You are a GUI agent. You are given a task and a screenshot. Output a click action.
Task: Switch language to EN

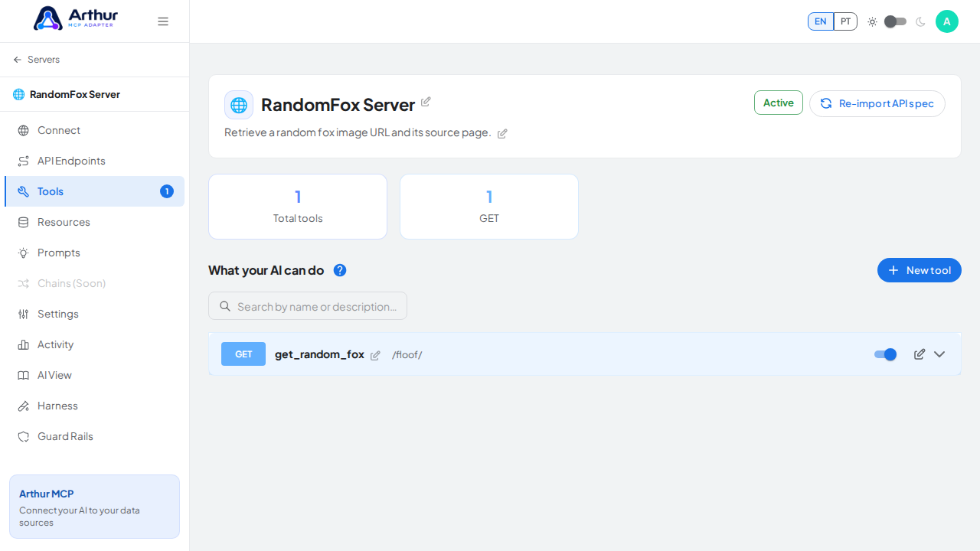point(821,21)
